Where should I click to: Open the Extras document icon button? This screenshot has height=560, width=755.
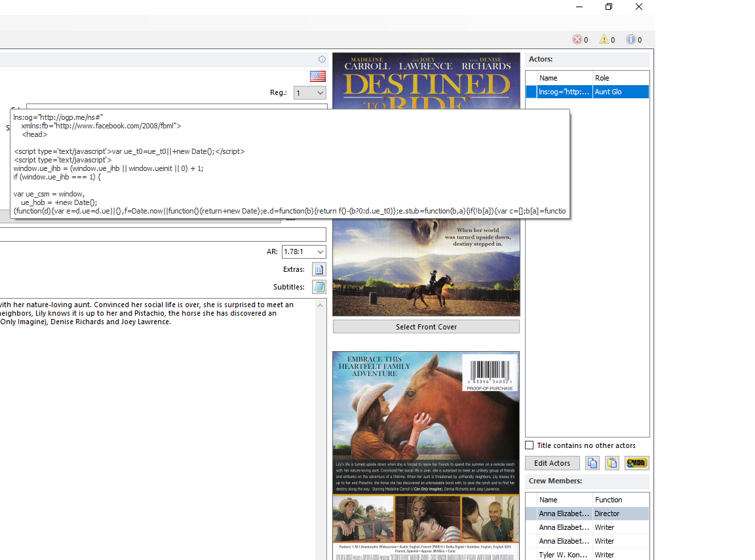319,269
